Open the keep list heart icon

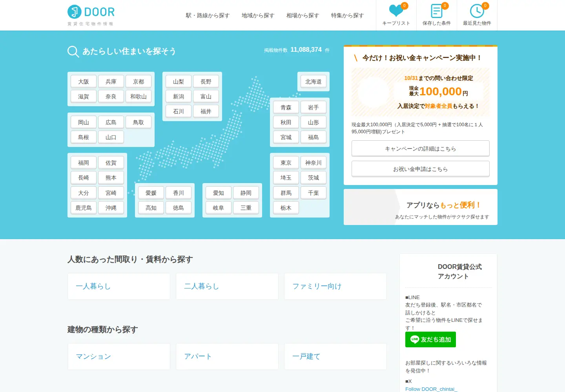[396, 11]
